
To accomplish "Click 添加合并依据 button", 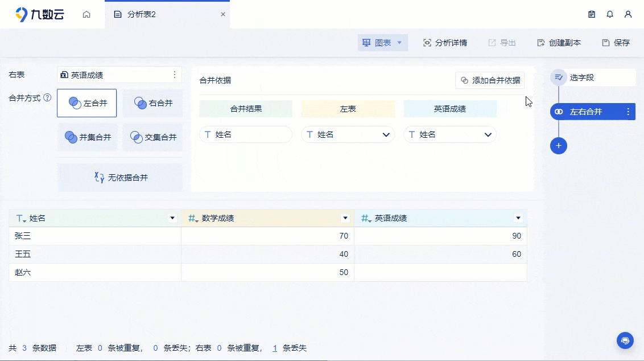I will click(490, 81).
